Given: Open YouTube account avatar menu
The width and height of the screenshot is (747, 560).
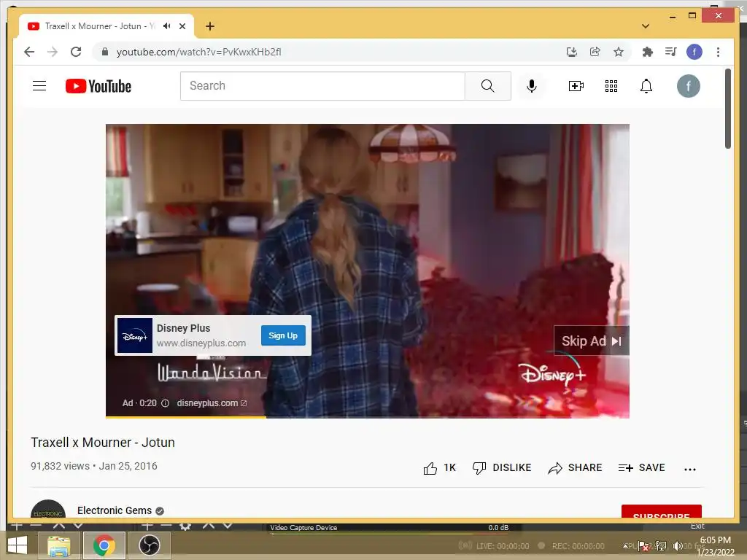Looking at the screenshot, I should [x=689, y=86].
